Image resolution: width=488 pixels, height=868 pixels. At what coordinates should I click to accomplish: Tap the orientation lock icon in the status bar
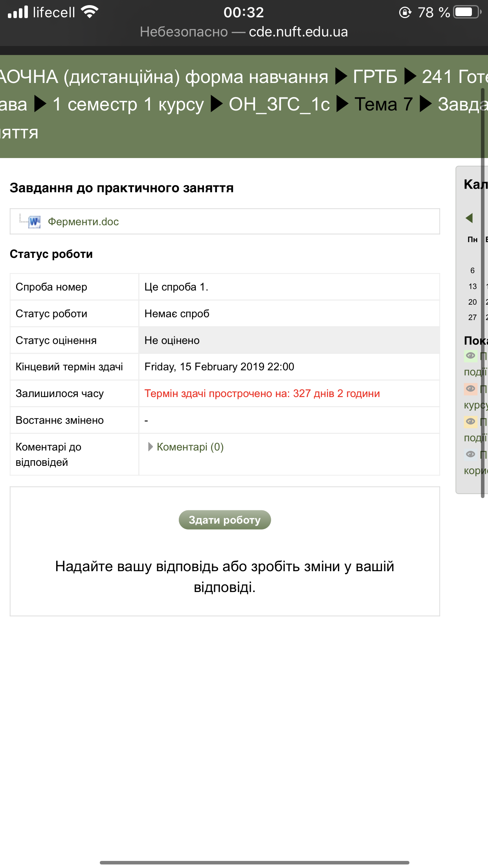(x=405, y=13)
